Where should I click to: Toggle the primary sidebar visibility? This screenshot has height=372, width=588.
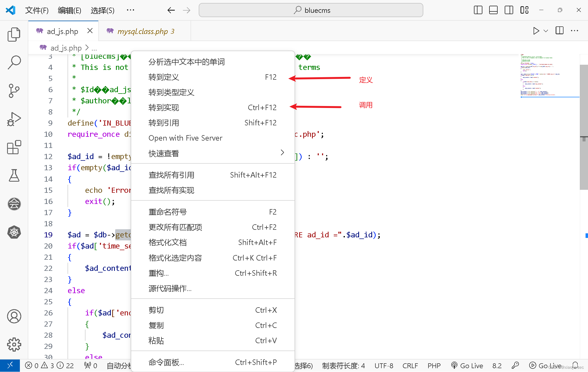[478, 10]
